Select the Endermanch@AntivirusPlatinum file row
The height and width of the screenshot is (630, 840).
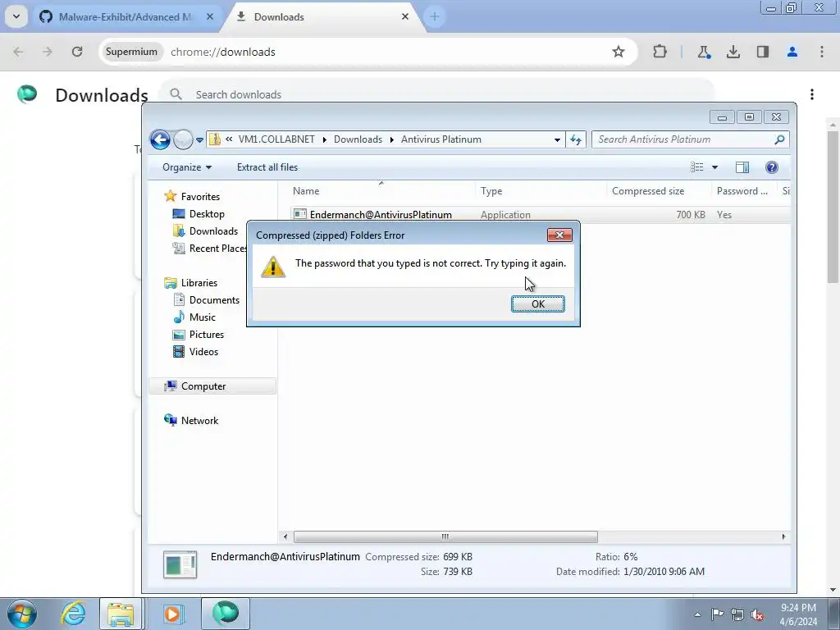click(x=540, y=214)
